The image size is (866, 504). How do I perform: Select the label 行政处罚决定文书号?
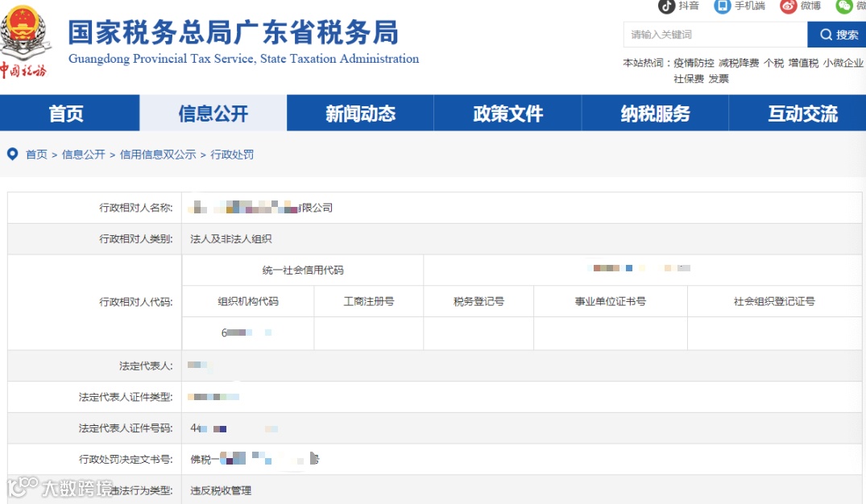click(x=126, y=459)
